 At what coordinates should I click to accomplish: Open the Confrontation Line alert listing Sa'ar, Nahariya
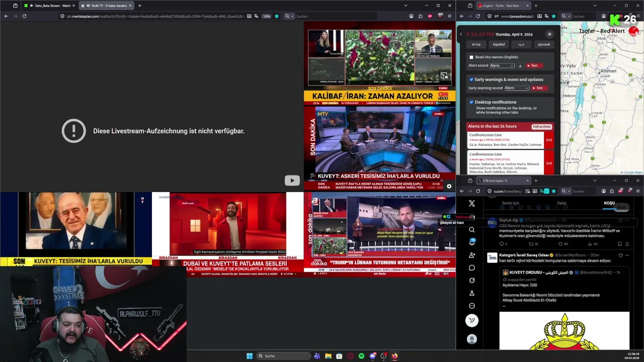506,140
